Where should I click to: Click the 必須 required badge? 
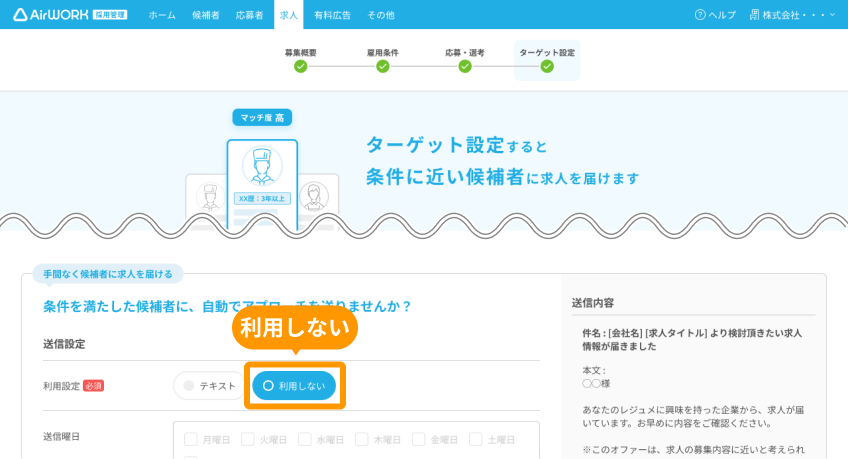point(94,386)
